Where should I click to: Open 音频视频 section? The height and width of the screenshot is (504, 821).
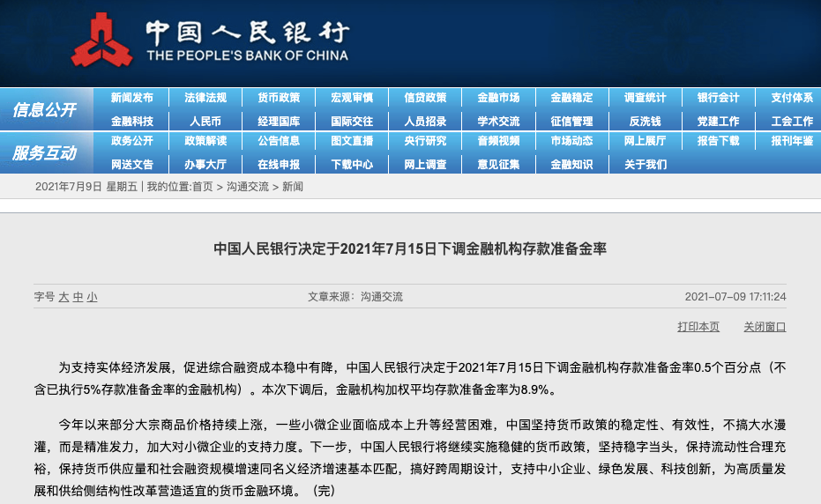(498, 141)
